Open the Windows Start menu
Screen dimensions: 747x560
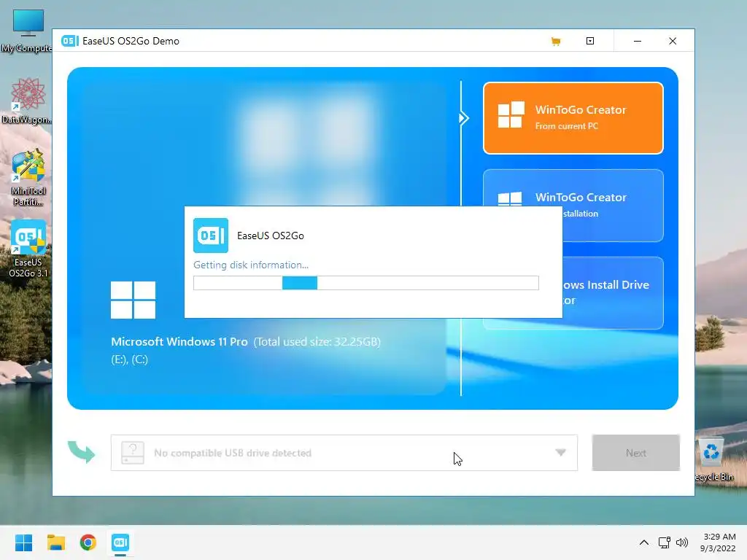(23, 542)
